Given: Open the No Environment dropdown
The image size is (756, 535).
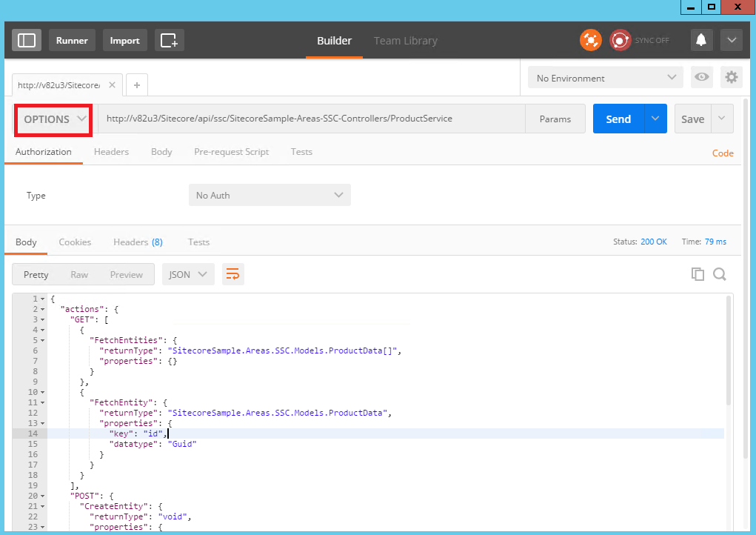Looking at the screenshot, I should click(x=606, y=78).
